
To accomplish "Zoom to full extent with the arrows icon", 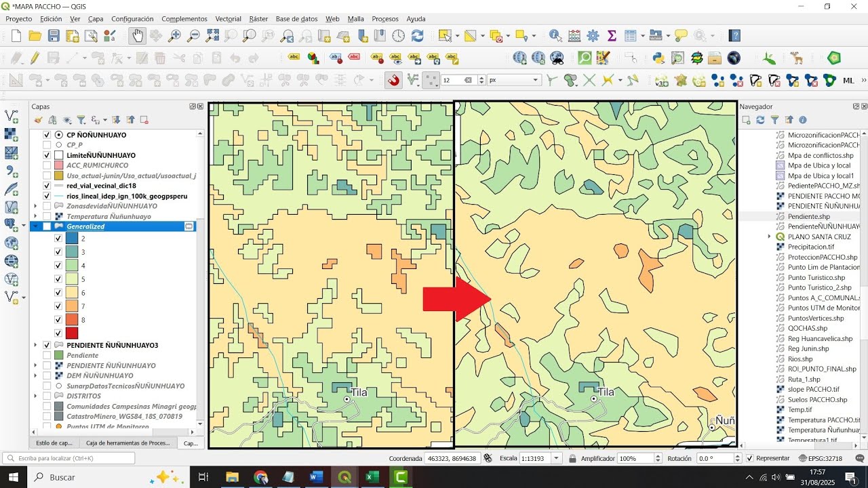I will pyautogui.click(x=213, y=36).
